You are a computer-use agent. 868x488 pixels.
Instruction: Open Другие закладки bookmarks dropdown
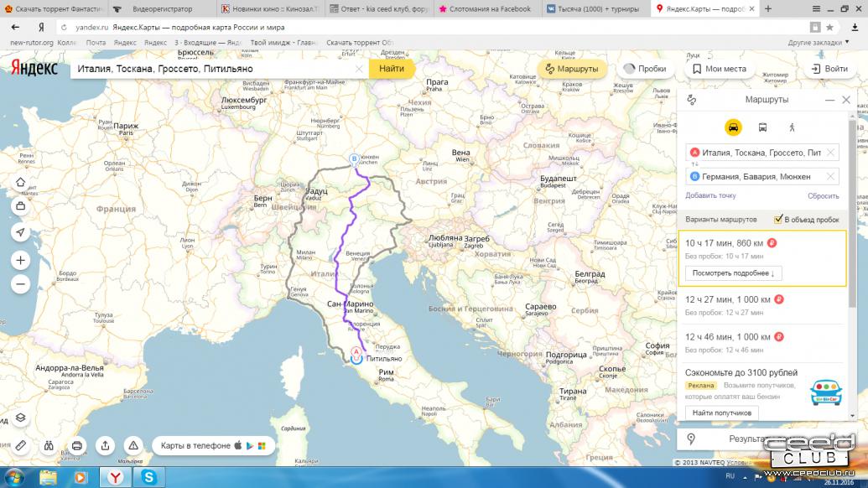click(x=819, y=43)
